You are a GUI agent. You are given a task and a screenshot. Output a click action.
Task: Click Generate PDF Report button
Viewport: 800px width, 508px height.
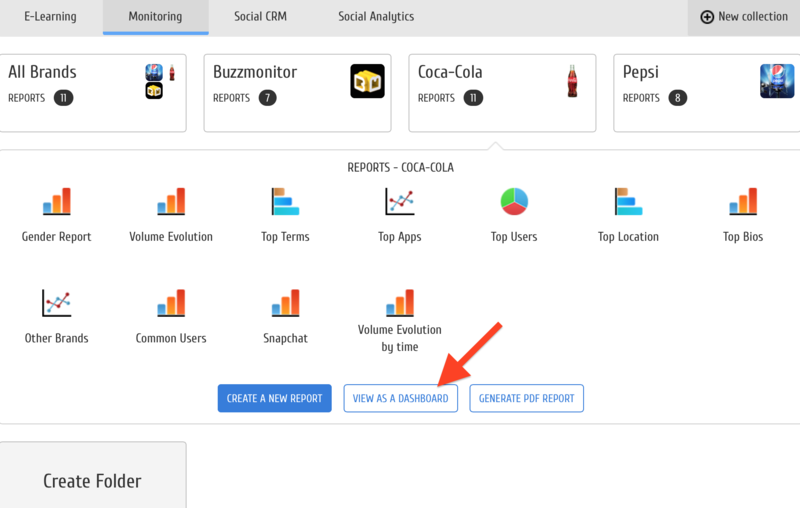526,398
